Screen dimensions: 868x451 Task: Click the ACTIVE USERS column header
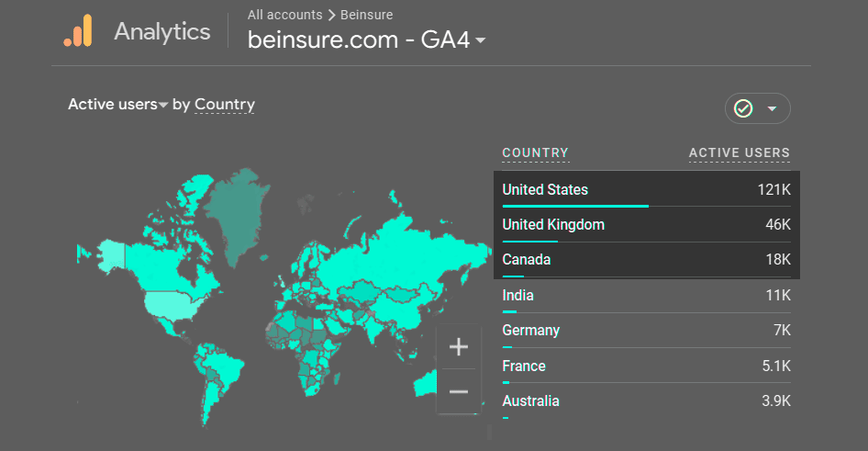pyautogui.click(x=739, y=152)
